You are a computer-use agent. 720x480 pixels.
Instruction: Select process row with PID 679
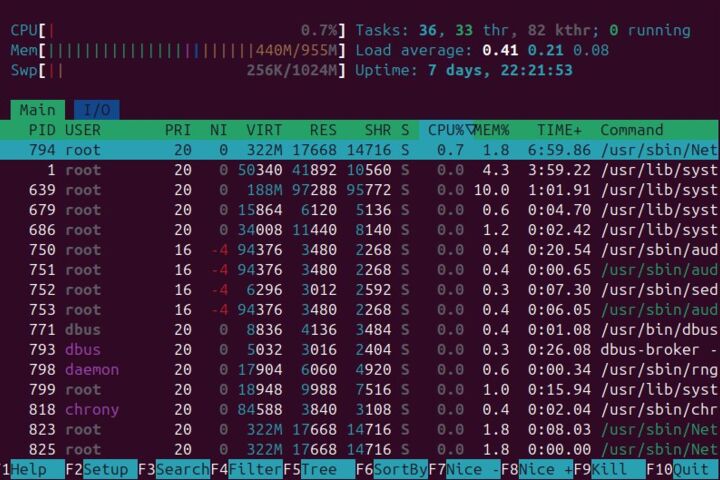point(360,210)
